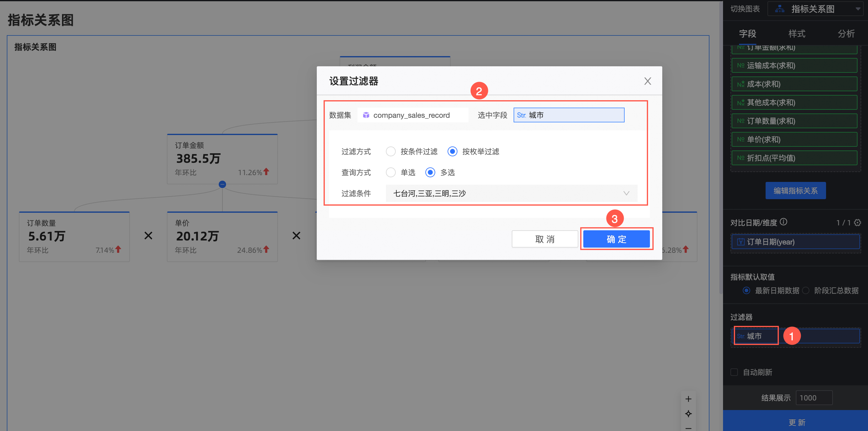Choose the 阶段汇总数据 radio option
This screenshot has width=868, height=431.
coord(806,291)
